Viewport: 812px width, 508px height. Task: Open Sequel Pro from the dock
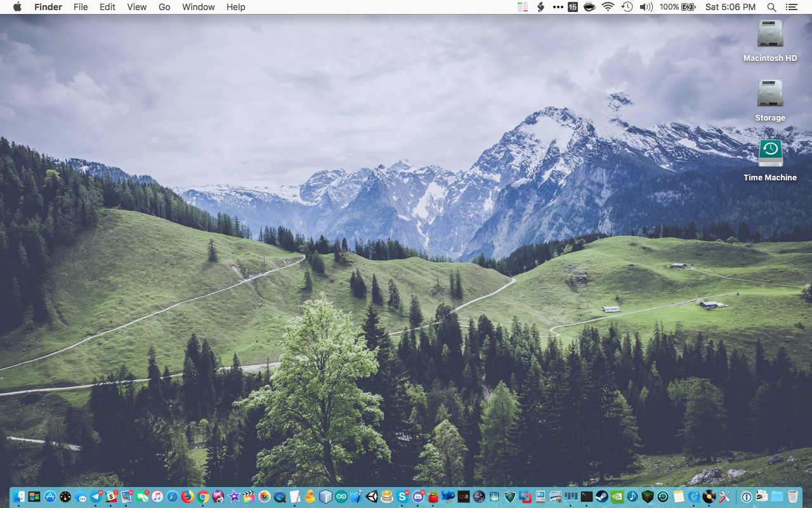click(x=387, y=497)
